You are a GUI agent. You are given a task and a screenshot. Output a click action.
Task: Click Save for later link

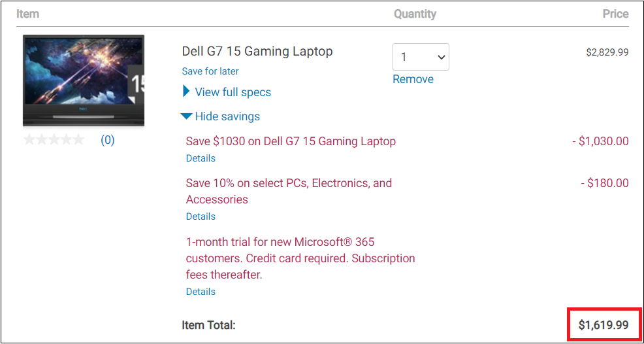210,71
